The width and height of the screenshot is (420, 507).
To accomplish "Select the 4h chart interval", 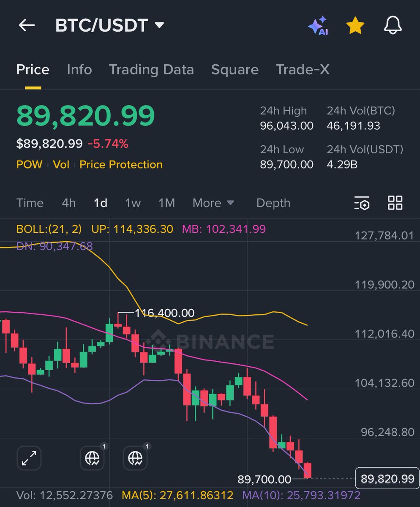I will tap(69, 203).
